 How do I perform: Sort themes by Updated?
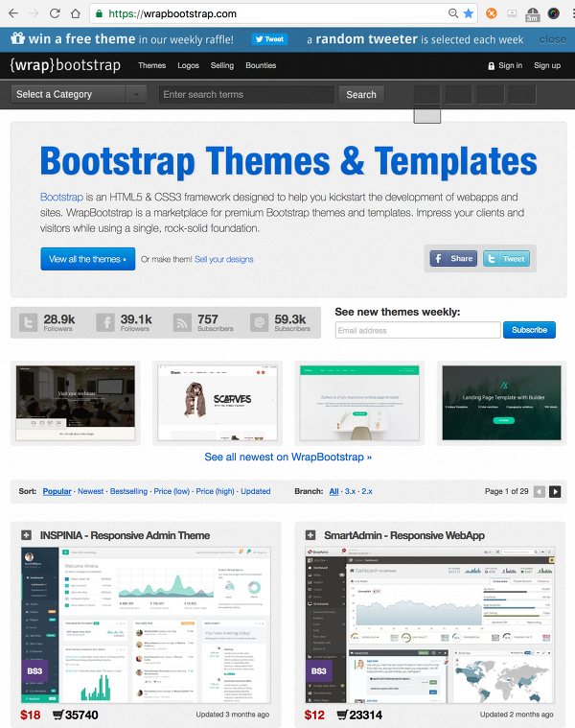(x=256, y=491)
